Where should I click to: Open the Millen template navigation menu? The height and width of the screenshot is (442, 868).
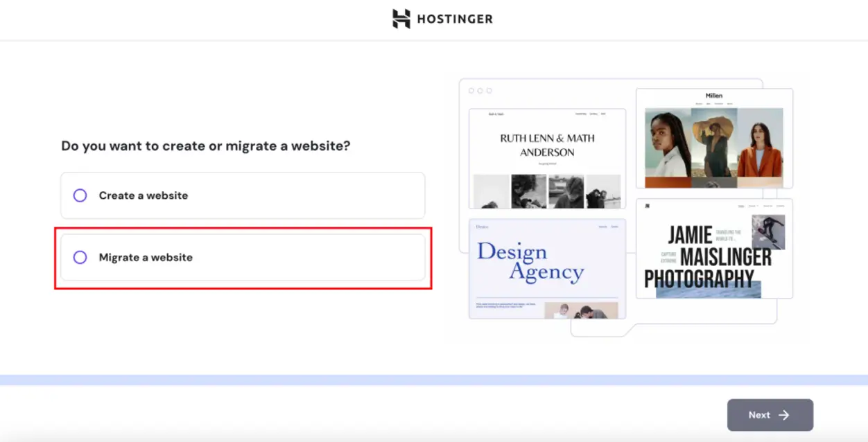714,104
